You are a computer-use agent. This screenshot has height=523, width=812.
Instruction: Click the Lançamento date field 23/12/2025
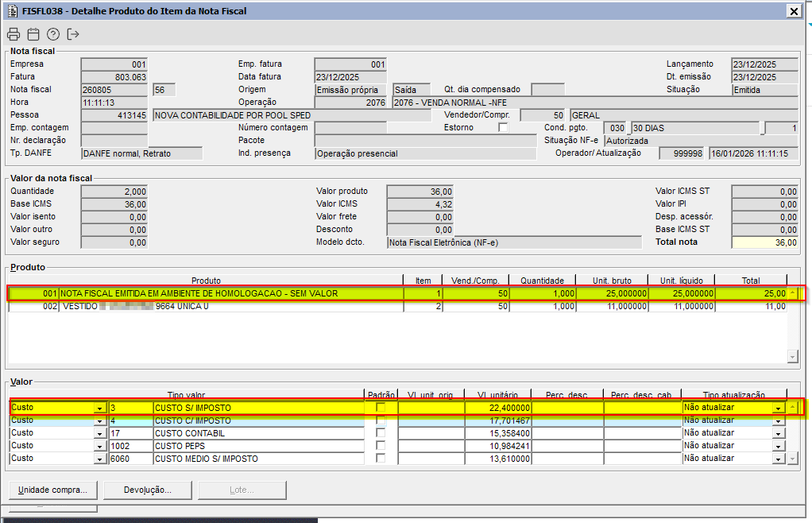point(765,64)
